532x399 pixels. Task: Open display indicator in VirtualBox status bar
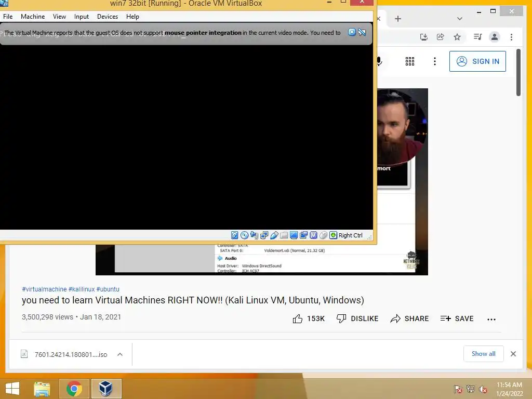point(294,235)
